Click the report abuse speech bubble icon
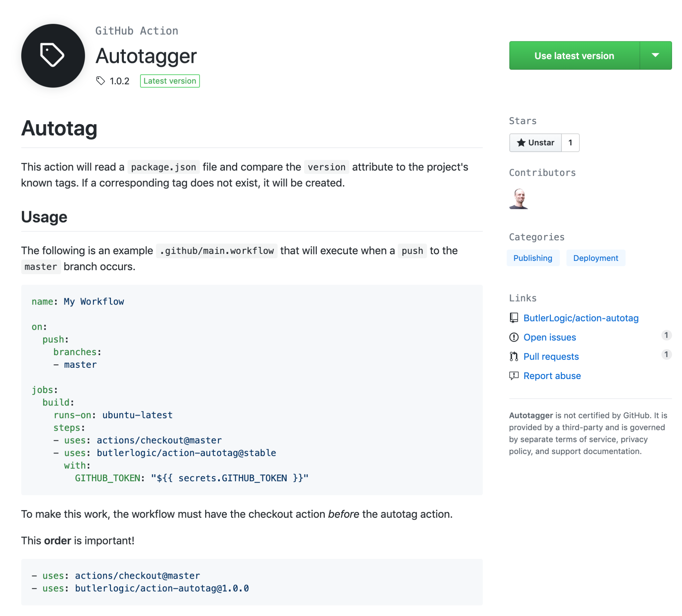The width and height of the screenshot is (682, 616). [513, 376]
